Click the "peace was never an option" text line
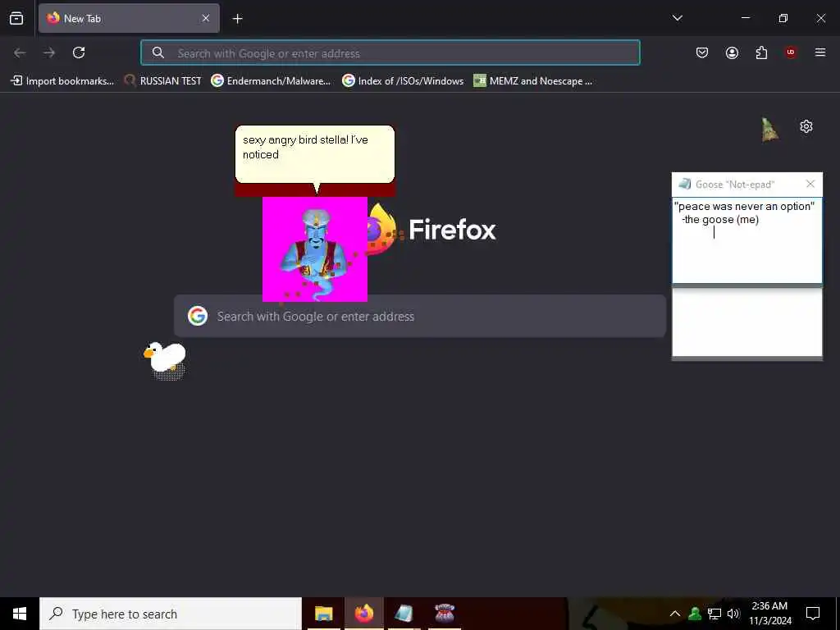This screenshot has height=630, width=840. click(x=744, y=206)
